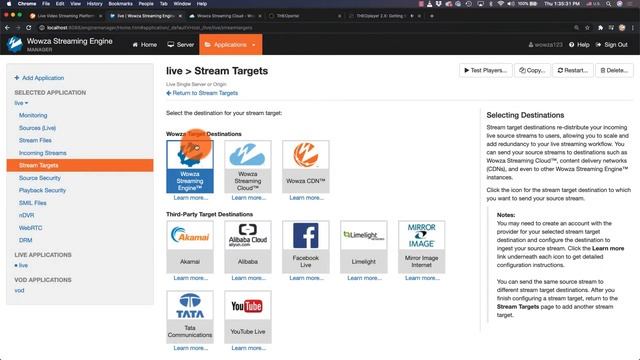640x360 pixels.
Task: Open macOS Spotlight search
Action: 609,4
